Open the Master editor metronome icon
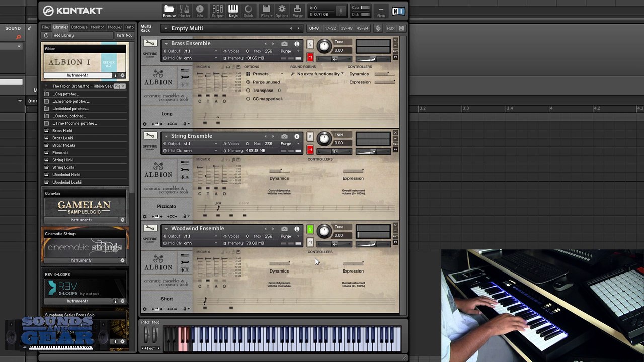The image size is (644, 362). (x=185, y=11)
